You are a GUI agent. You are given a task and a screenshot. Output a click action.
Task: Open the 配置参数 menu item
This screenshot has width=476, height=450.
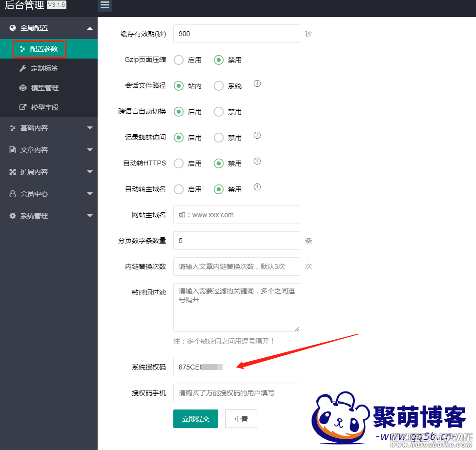(x=48, y=49)
